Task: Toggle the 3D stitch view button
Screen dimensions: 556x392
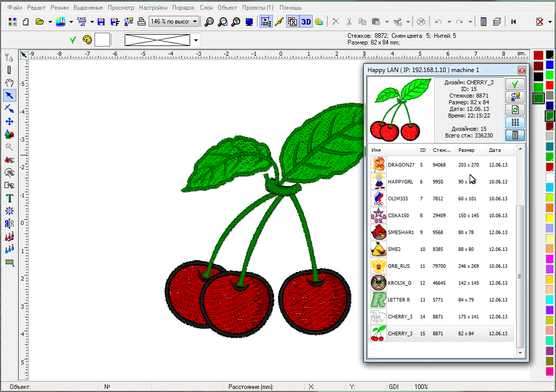Action: [306, 22]
